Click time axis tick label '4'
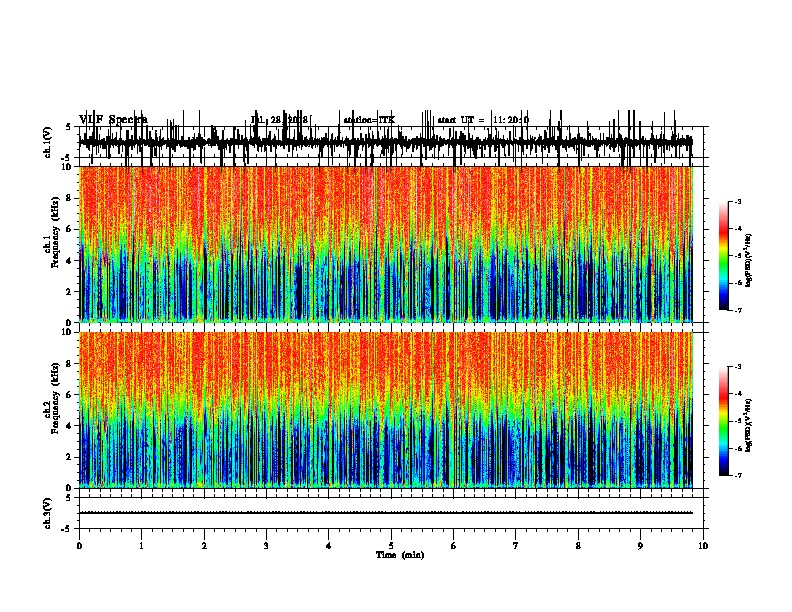Image resolution: width=792 pixels, height=612 pixels. [x=329, y=546]
